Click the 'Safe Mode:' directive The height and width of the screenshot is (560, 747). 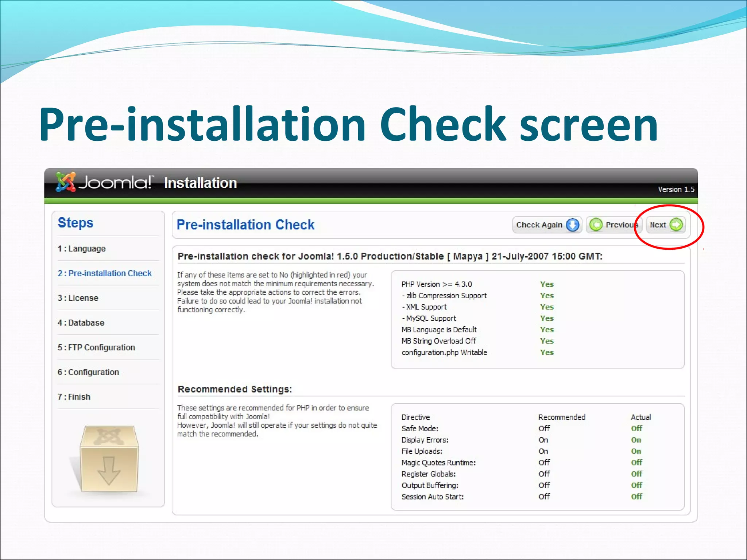click(420, 428)
